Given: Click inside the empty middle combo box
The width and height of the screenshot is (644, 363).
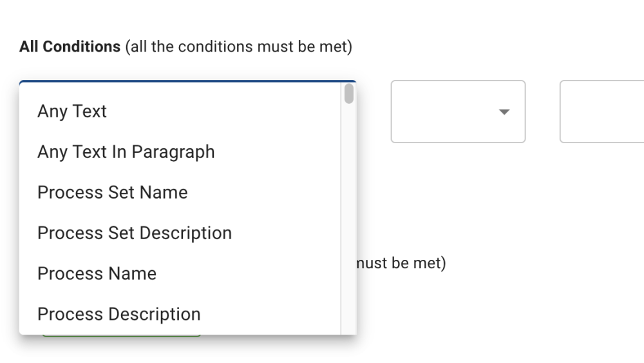Looking at the screenshot, I should pos(444,112).
